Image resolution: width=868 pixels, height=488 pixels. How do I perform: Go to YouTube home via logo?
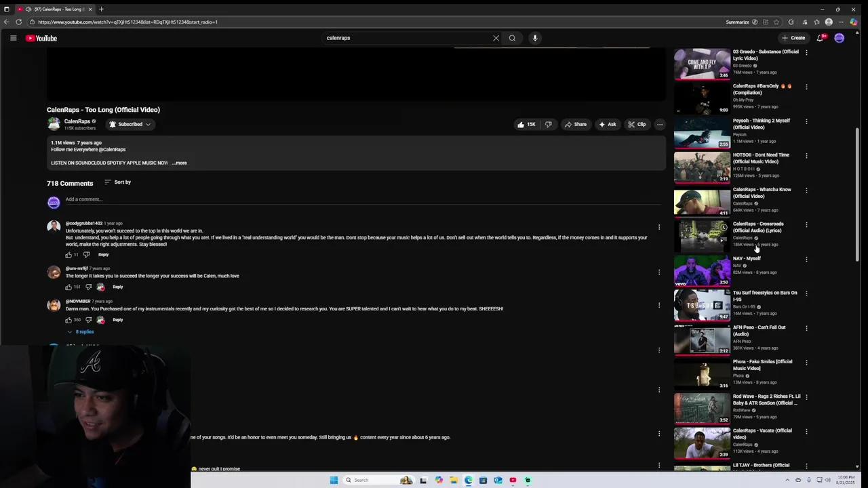[x=41, y=38]
